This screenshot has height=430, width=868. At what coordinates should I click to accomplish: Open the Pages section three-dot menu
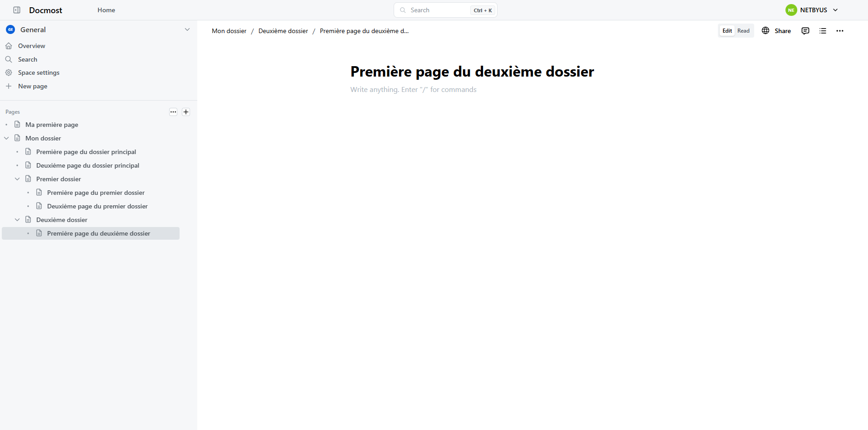[173, 112]
